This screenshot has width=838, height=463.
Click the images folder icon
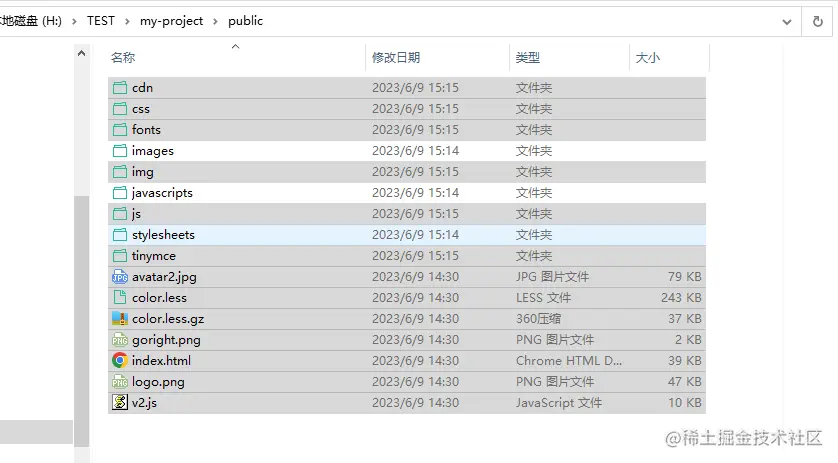point(120,151)
